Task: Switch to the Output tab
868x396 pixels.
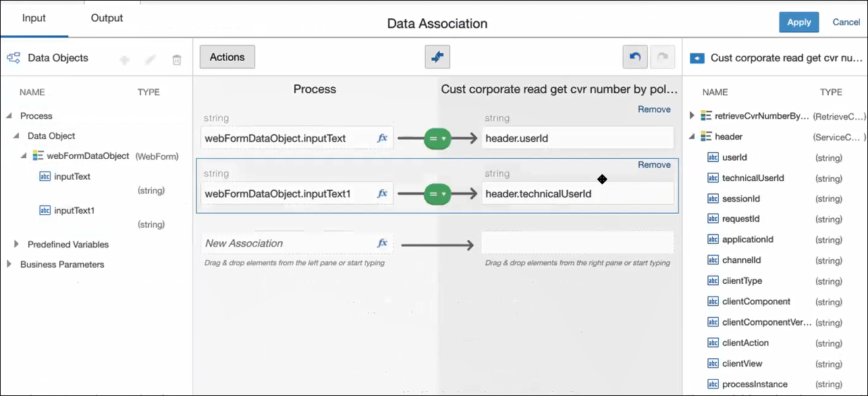Action: [x=107, y=18]
